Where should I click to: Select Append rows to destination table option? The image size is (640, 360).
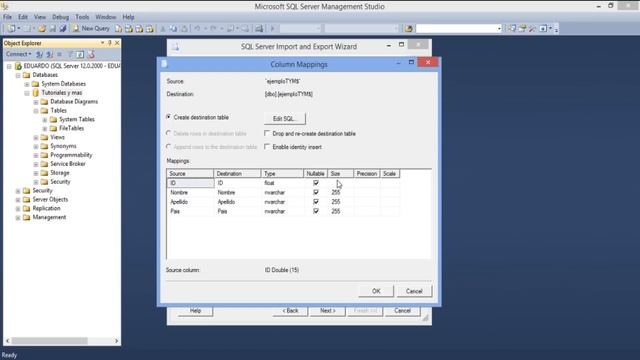169,147
